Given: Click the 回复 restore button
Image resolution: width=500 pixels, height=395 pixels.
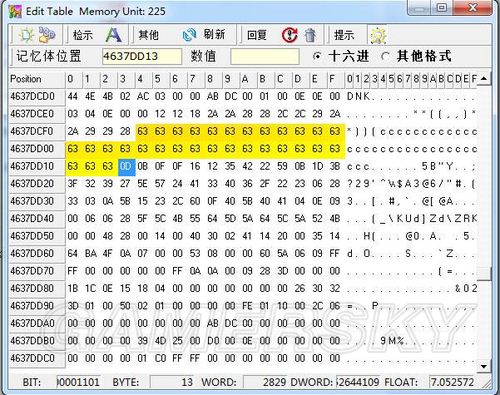Looking at the screenshot, I should click(257, 35).
